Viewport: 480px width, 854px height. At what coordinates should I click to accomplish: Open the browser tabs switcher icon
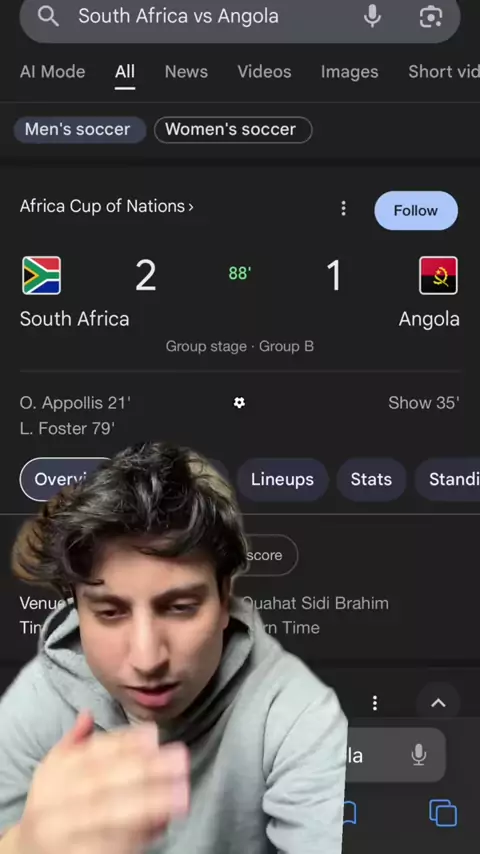click(443, 813)
